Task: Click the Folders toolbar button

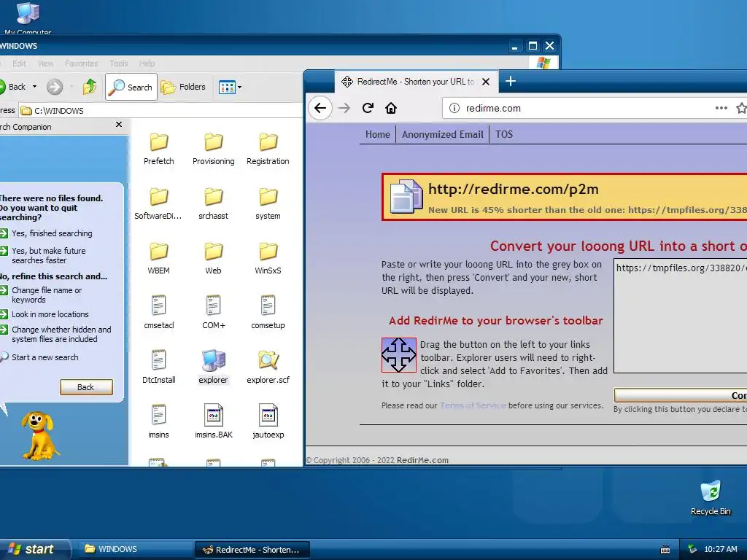Action: pos(183,87)
